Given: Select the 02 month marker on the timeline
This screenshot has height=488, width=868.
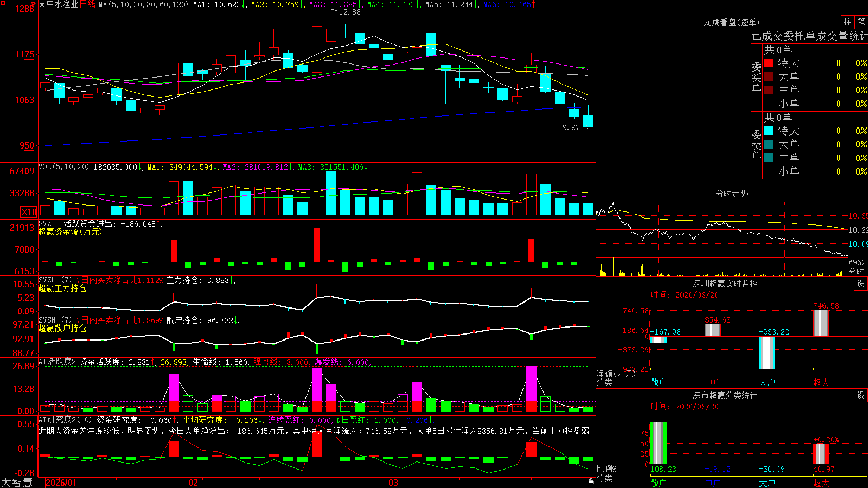Looking at the screenshot, I should point(193,483).
